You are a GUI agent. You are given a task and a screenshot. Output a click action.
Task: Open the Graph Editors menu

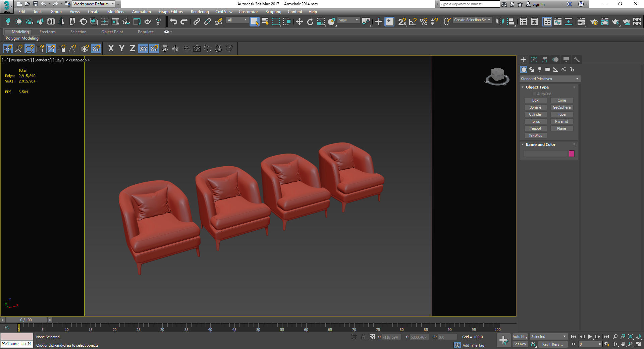171,12
